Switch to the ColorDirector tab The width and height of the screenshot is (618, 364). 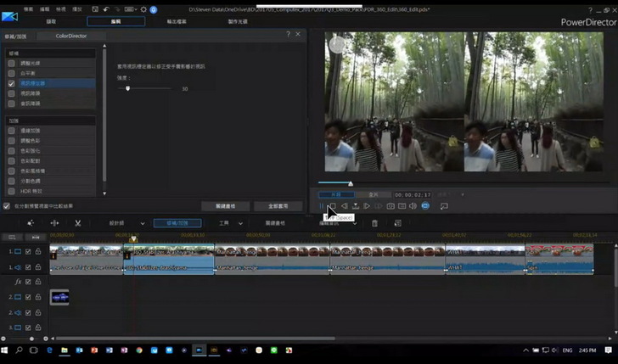tap(72, 36)
